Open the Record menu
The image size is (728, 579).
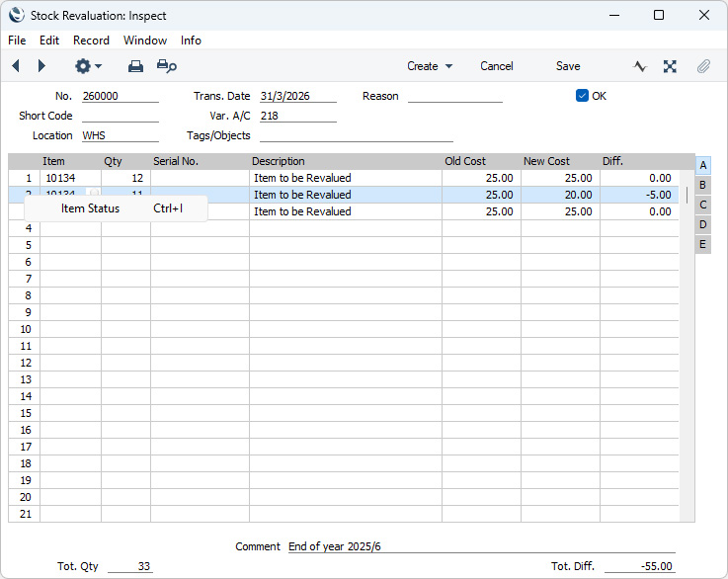point(91,41)
